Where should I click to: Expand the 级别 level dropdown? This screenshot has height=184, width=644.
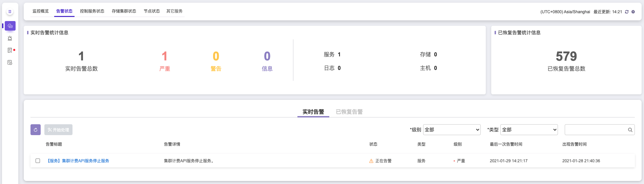(452, 130)
